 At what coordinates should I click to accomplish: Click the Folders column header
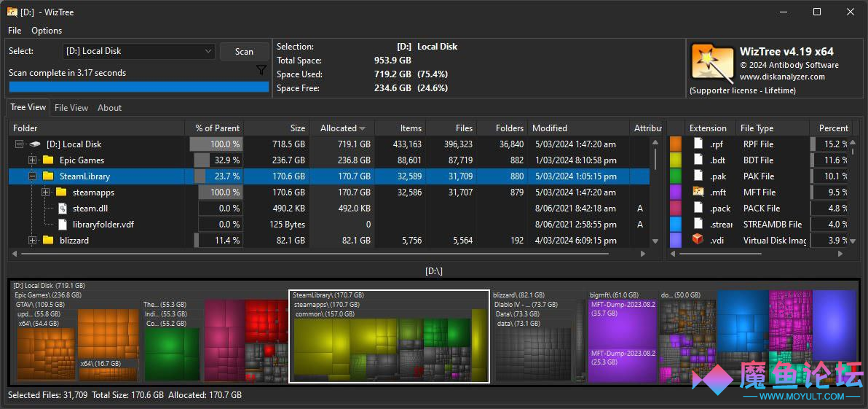[502, 128]
